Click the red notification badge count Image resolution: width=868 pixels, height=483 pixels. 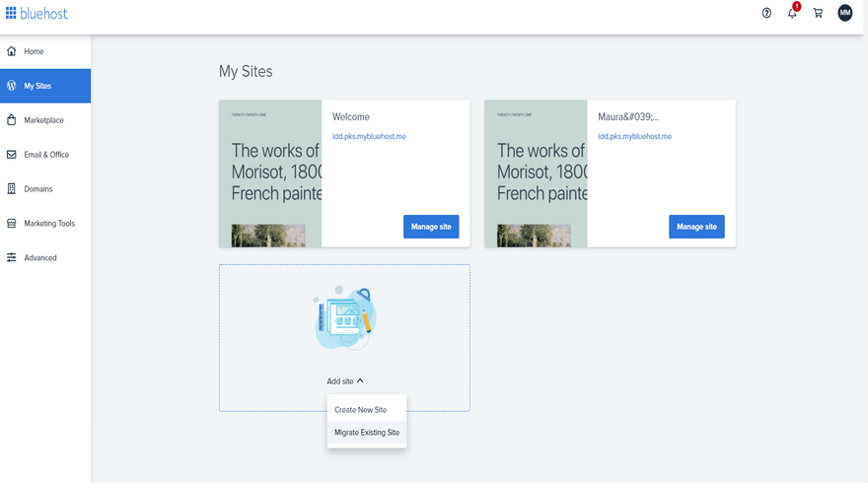click(797, 6)
